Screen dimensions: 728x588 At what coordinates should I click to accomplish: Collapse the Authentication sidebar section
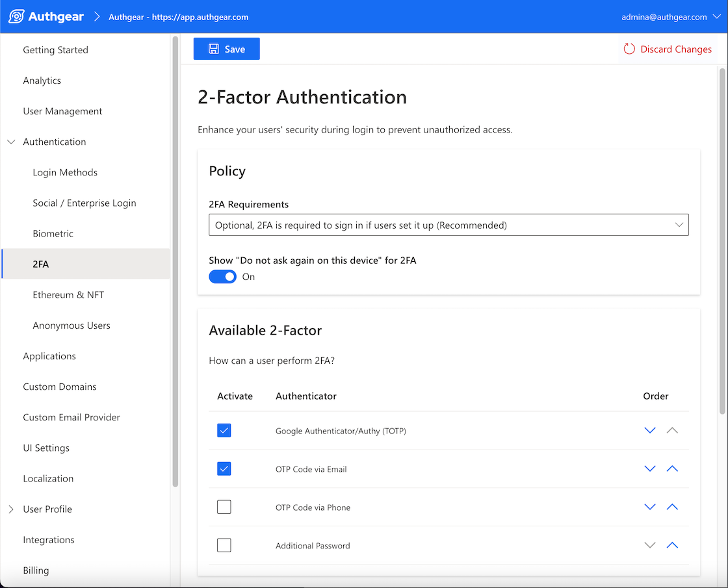pyautogui.click(x=11, y=142)
